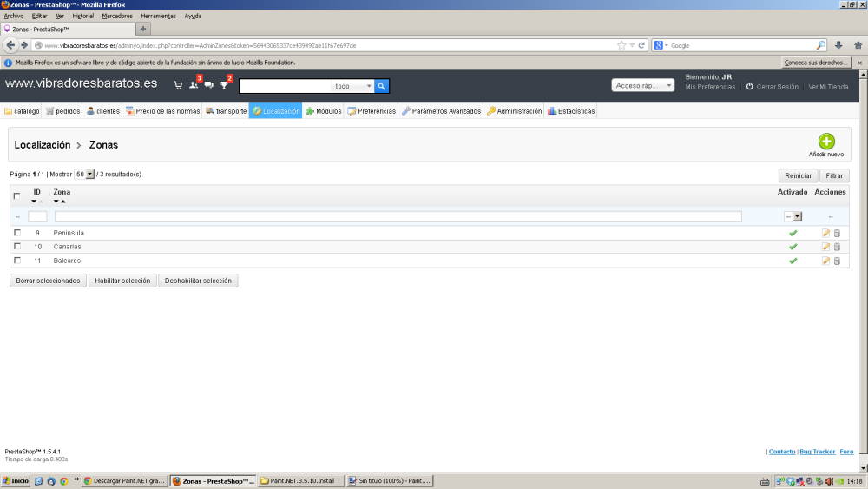
Task: Toggle activated status for Baleares
Action: tap(792, 261)
